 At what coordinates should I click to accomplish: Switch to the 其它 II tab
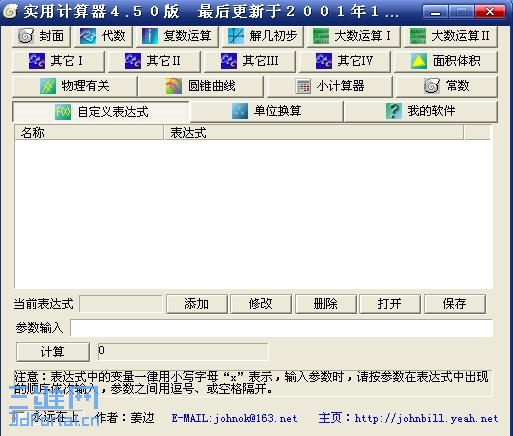tap(154, 61)
